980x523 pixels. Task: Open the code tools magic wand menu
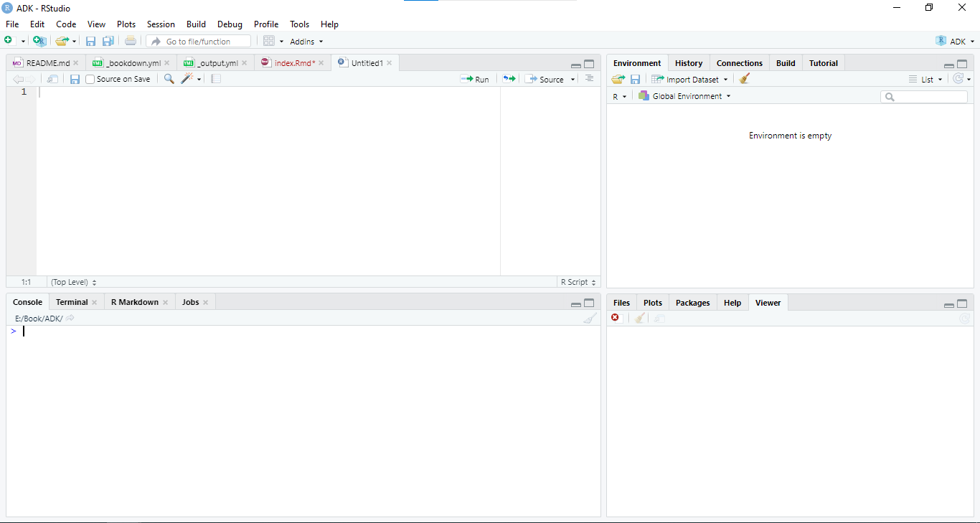click(190, 79)
